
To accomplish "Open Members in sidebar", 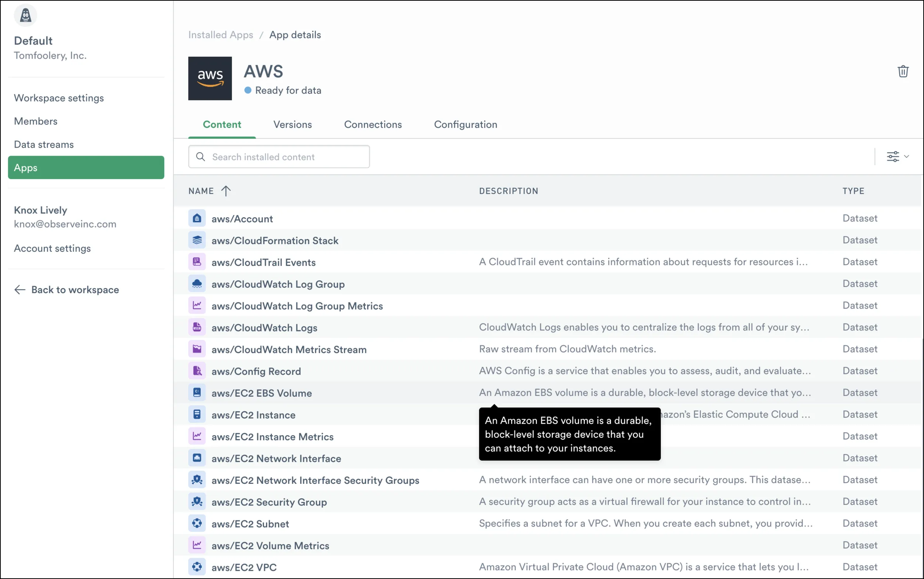I will (36, 121).
